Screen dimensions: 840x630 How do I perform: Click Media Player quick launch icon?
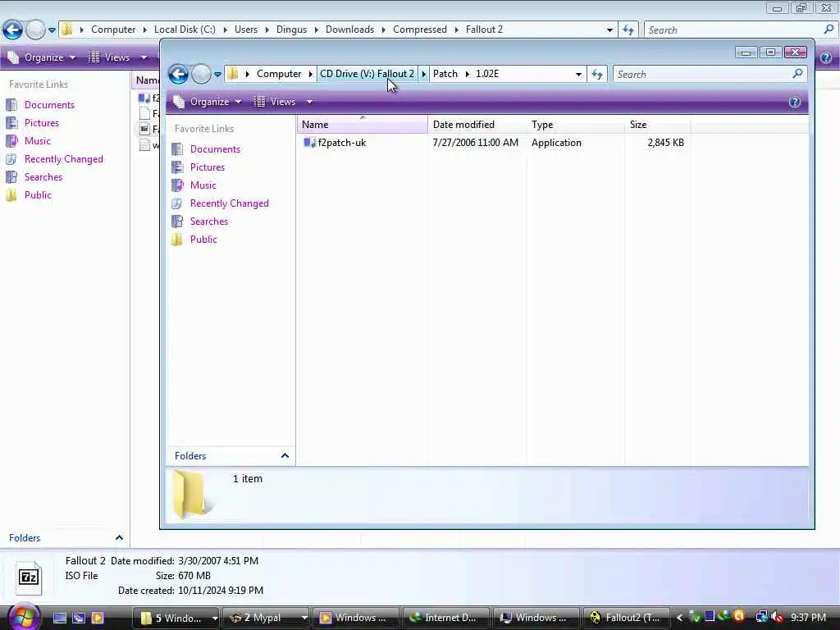click(98, 618)
